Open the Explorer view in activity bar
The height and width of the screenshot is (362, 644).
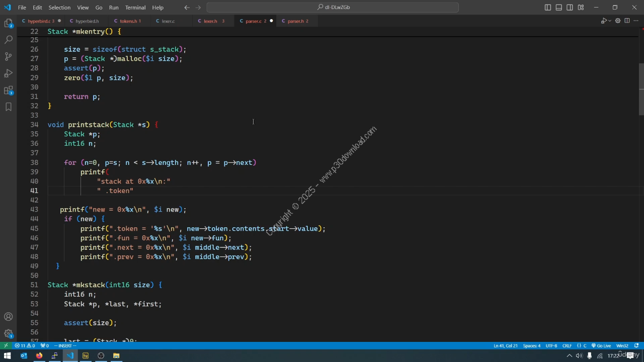(x=9, y=23)
